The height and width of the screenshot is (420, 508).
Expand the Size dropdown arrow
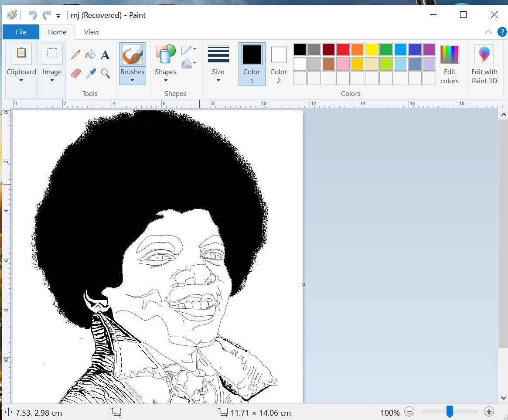click(x=218, y=80)
